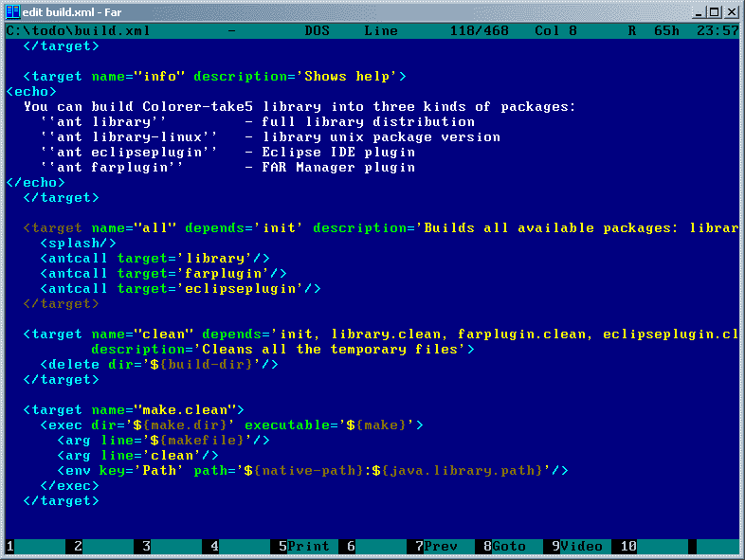Screen dimensions: 745x560
Task: Click the antcall target='eclipseplugin' line
Action: coord(180,289)
